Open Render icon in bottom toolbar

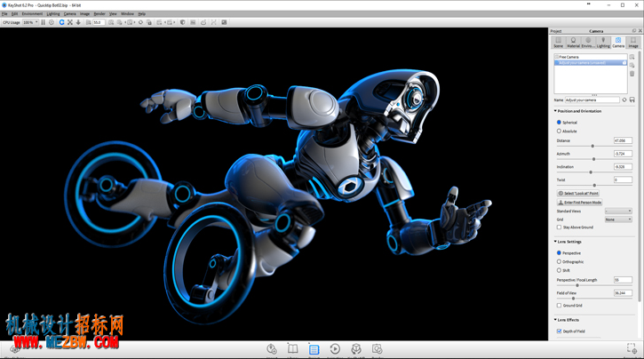tap(377, 349)
